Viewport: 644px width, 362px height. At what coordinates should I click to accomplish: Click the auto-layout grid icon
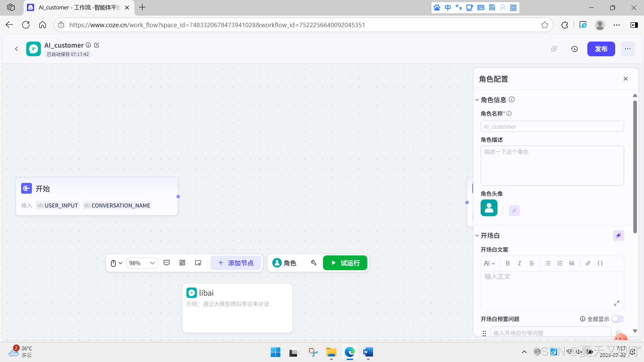(182, 263)
